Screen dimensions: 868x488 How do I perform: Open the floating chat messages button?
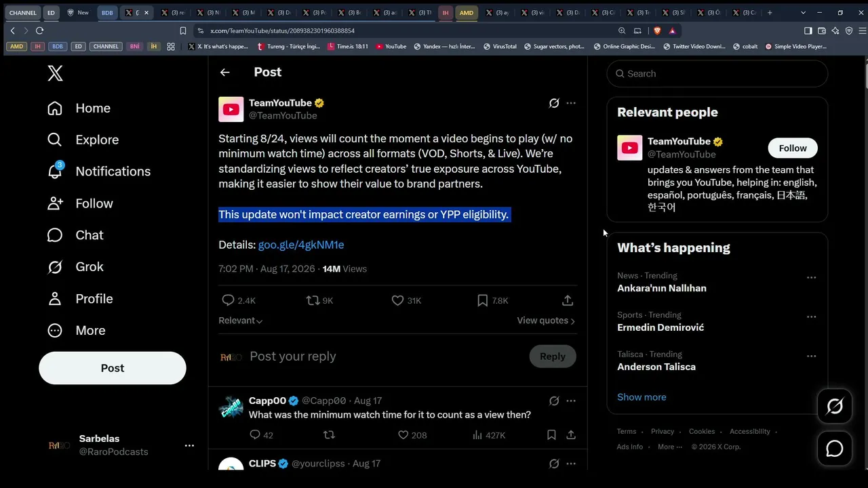coord(835,449)
